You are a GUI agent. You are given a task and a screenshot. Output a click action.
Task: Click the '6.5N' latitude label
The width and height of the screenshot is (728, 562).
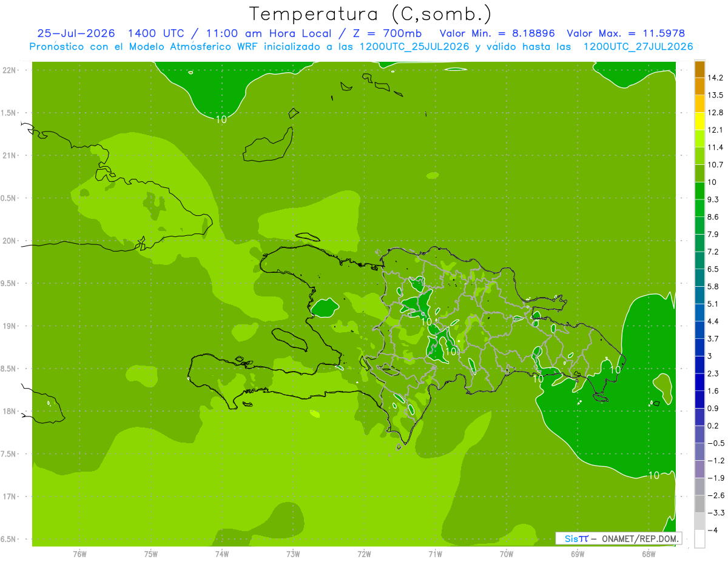tap(9, 540)
